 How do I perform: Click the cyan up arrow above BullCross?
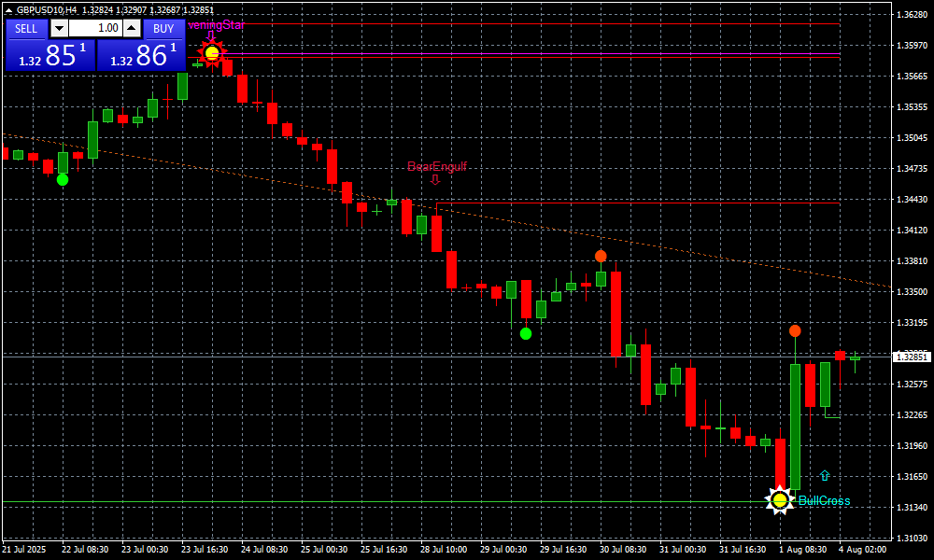point(824,476)
